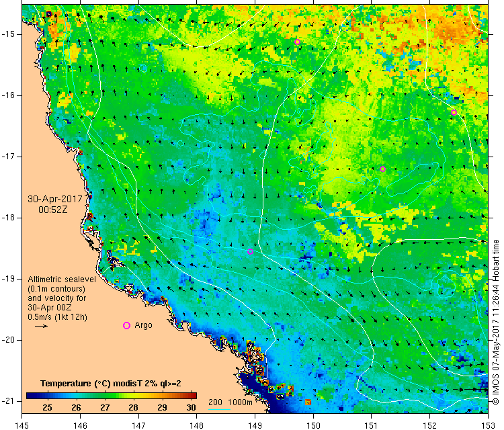Click the '30-Apr-2017' date label
Screen dimensions: 504x430
tap(55, 199)
